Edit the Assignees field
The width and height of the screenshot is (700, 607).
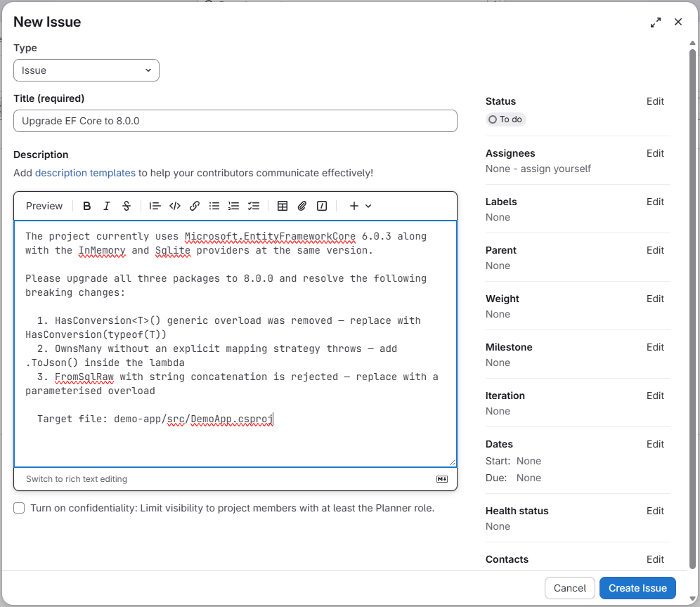(655, 153)
